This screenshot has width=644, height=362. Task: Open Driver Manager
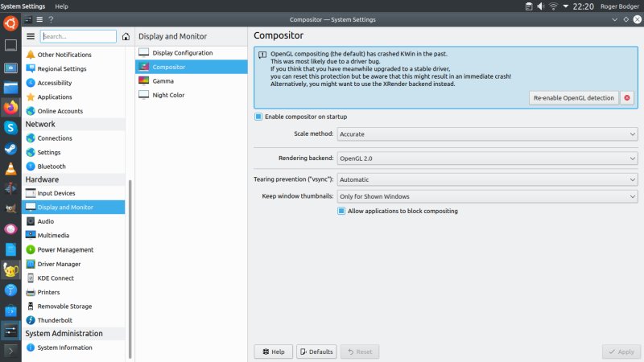click(73, 264)
